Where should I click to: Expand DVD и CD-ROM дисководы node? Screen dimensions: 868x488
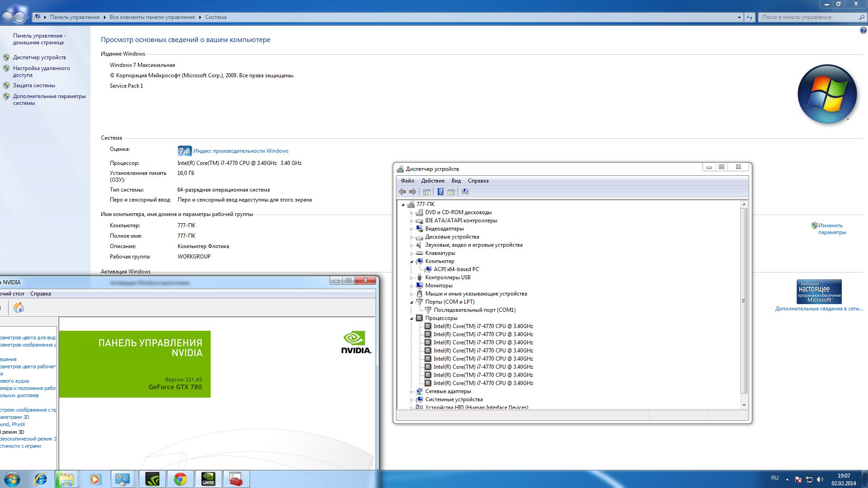pyautogui.click(x=412, y=213)
